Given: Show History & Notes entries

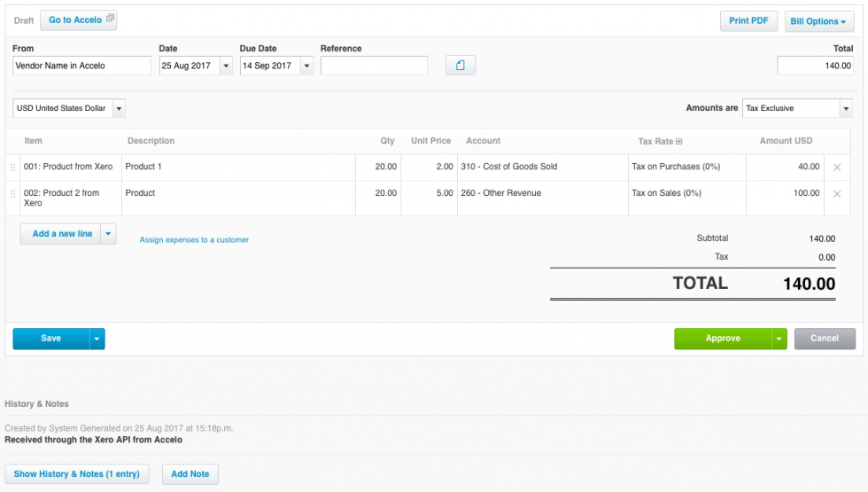Looking at the screenshot, I should [x=76, y=474].
